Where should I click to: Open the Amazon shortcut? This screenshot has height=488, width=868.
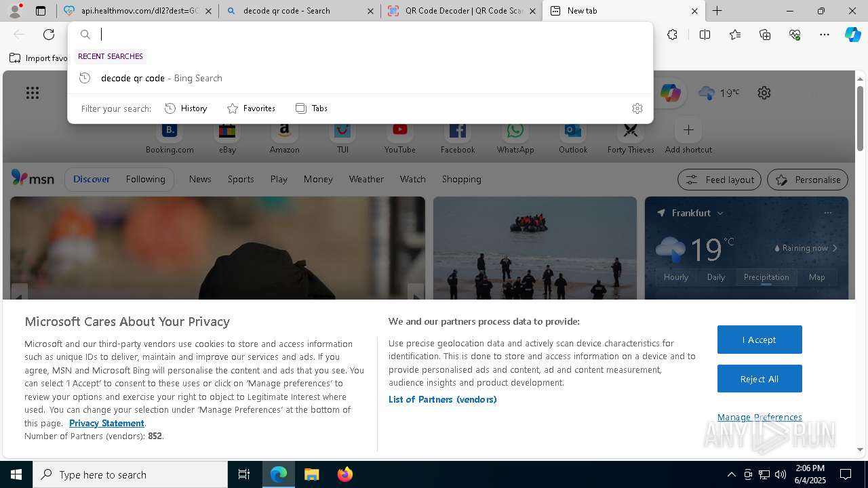click(285, 138)
